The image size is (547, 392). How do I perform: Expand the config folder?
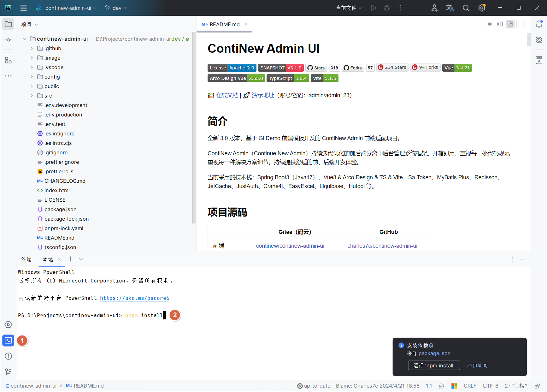click(x=32, y=77)
